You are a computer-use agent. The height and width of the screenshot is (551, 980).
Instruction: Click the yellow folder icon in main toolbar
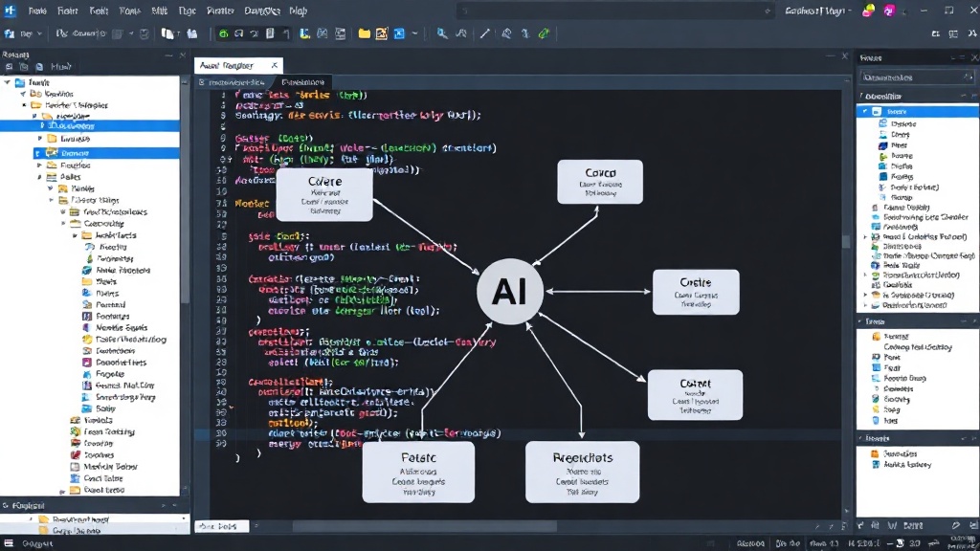(x=364, y=33)
